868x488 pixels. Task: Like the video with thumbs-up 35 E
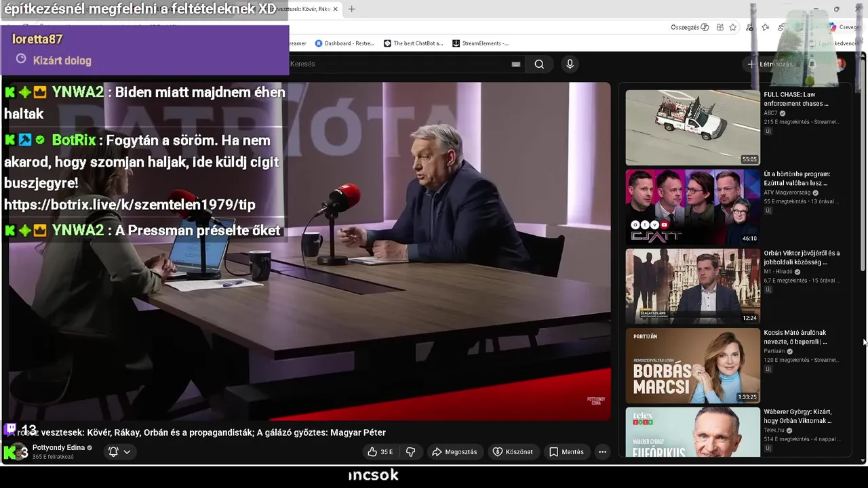[380, 452]
